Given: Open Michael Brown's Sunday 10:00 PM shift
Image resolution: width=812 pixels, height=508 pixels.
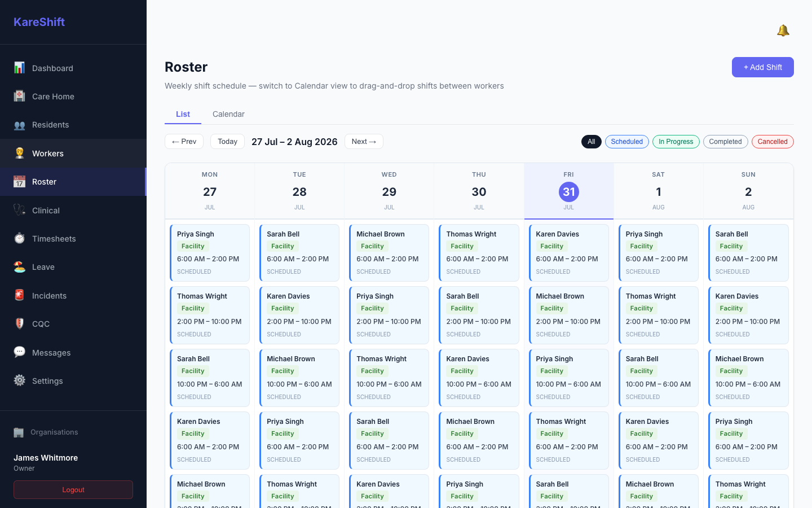Looking at the screenshot, I should [x=748, y=378].
